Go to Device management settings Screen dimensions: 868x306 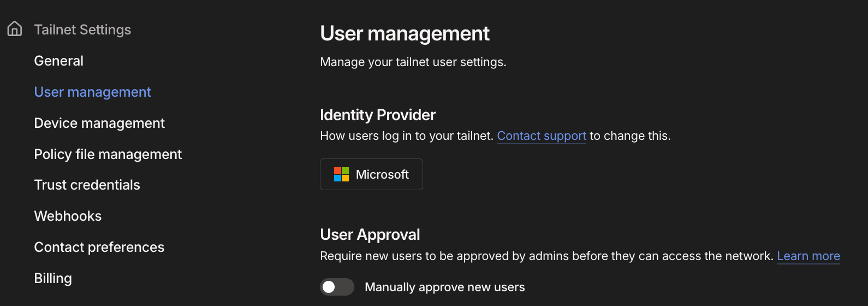coord(99,123)
